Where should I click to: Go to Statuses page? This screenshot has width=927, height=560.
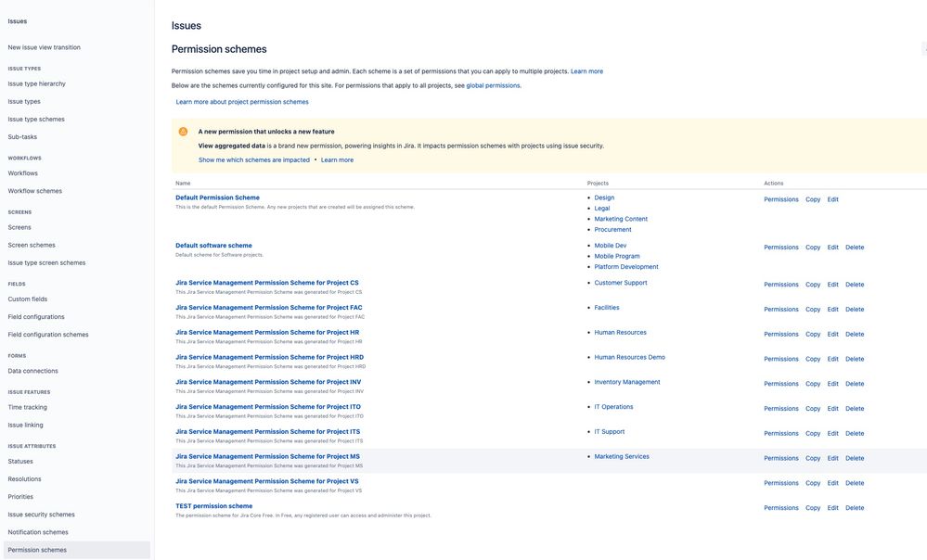(x=20, y=462)
